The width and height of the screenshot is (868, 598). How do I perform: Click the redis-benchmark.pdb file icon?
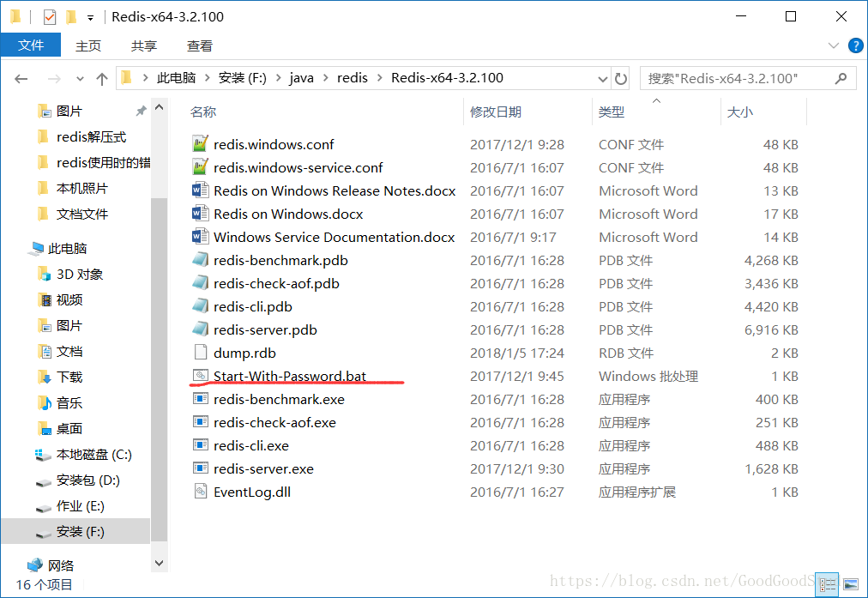point(200,260)
